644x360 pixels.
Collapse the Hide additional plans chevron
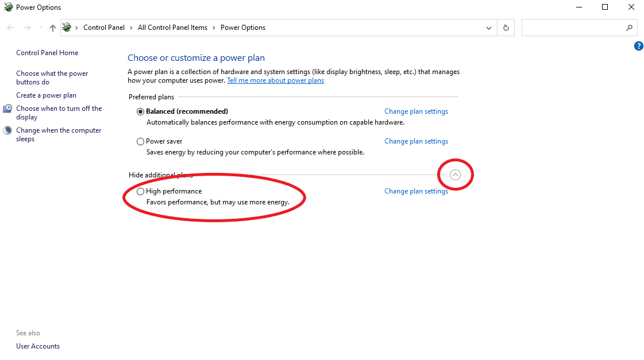(x=455, y=175)
